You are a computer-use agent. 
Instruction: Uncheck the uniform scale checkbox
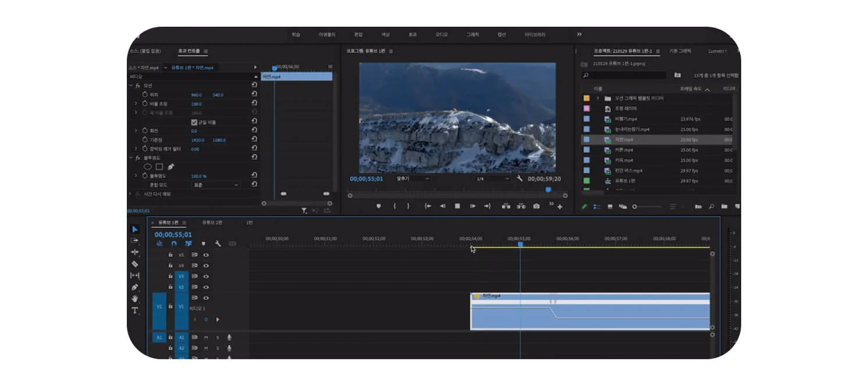point(194,122)
